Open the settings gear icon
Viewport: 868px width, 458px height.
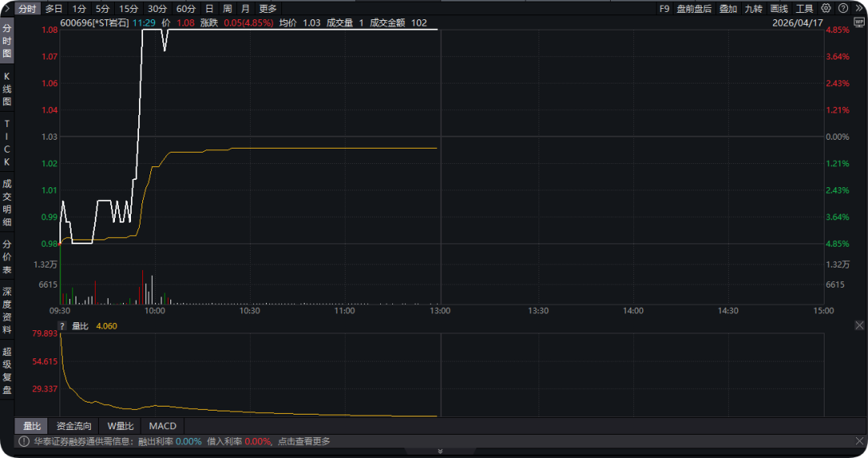(826, 8)
